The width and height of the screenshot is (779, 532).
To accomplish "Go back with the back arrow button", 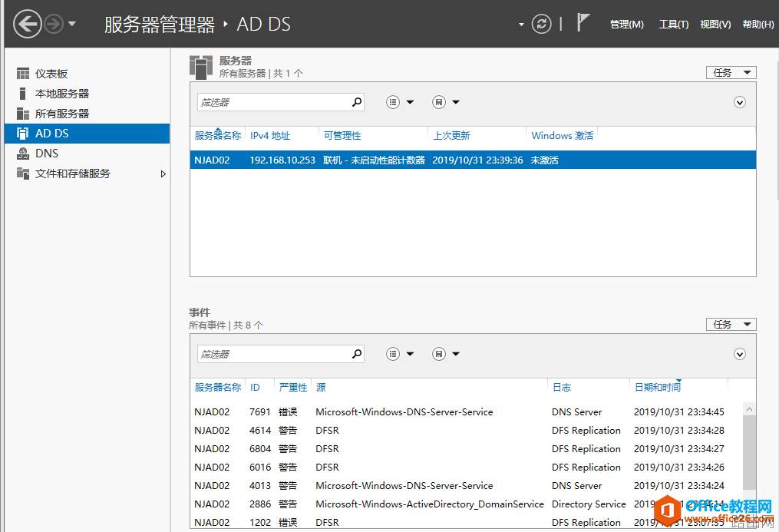I will click(x=28, y=24).
